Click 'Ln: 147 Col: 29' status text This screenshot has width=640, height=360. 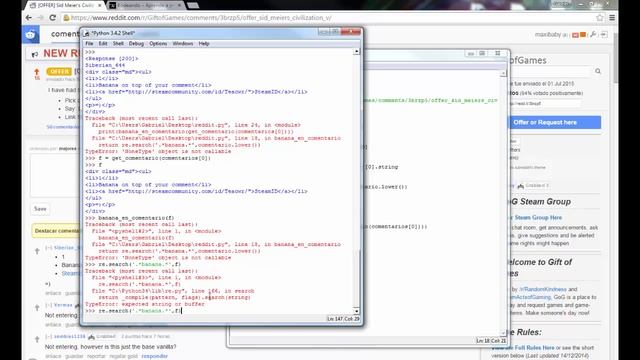(342, 319)
